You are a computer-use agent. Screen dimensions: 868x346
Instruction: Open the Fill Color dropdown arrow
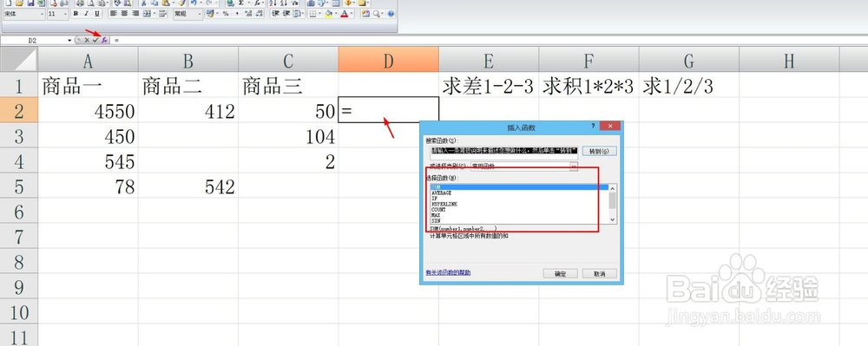pyautogui.click(x=336, y=13)
